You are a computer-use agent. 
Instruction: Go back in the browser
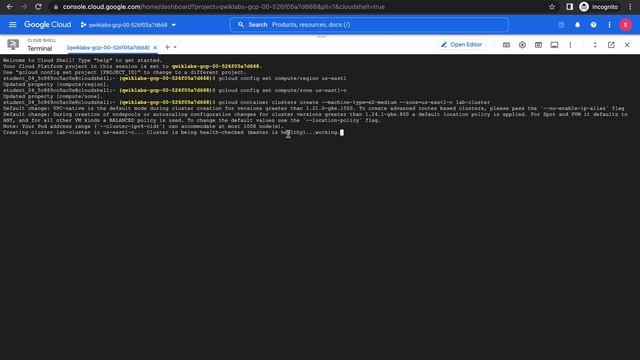[x=10, y=7]
